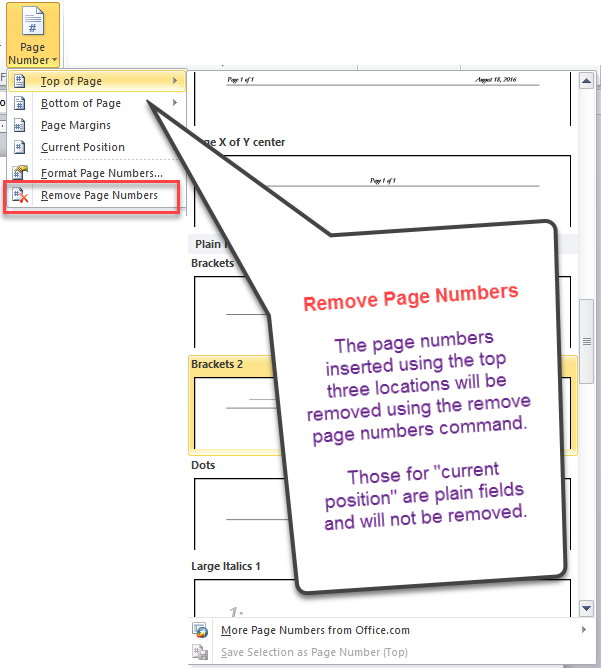The image size is (601, 668).
Task: Click the Office.com globe icon
Action: tap(200, 630)
